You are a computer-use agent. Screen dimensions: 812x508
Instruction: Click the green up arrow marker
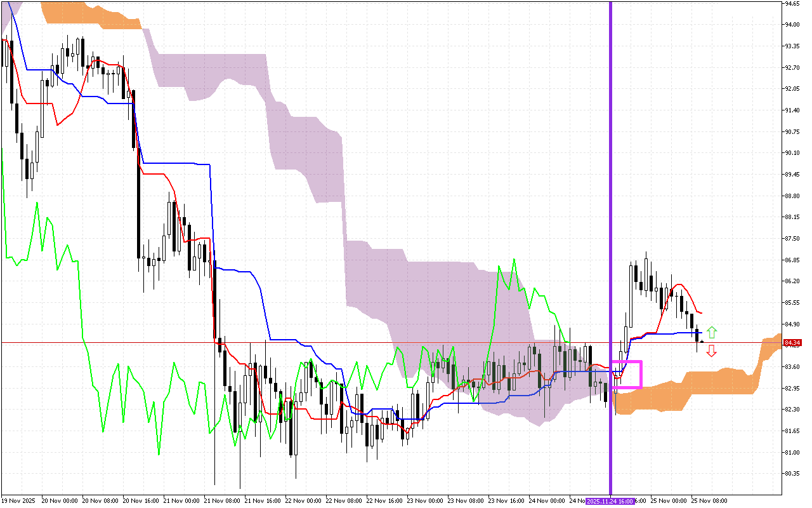point(712,331)
